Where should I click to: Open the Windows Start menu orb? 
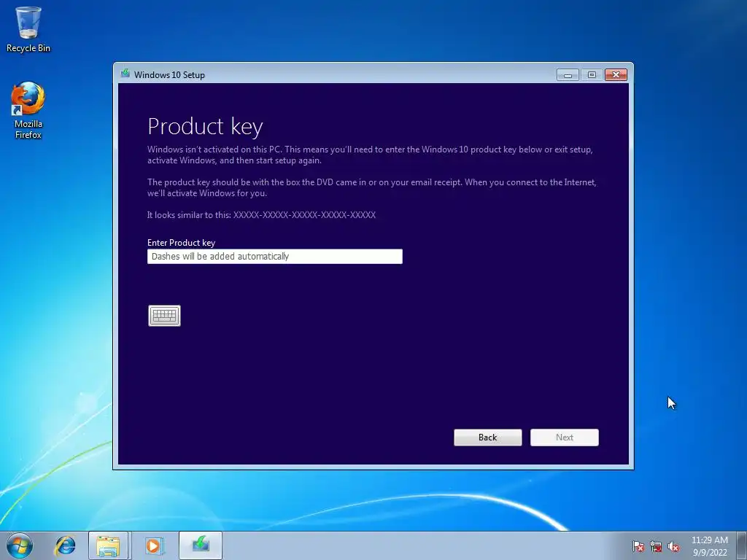pyautogui.click(x=20, y=545)
